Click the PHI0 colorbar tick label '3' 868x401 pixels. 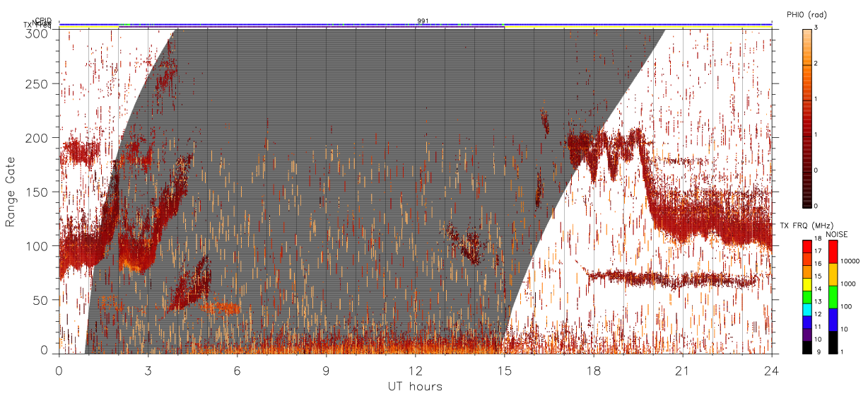816,28
